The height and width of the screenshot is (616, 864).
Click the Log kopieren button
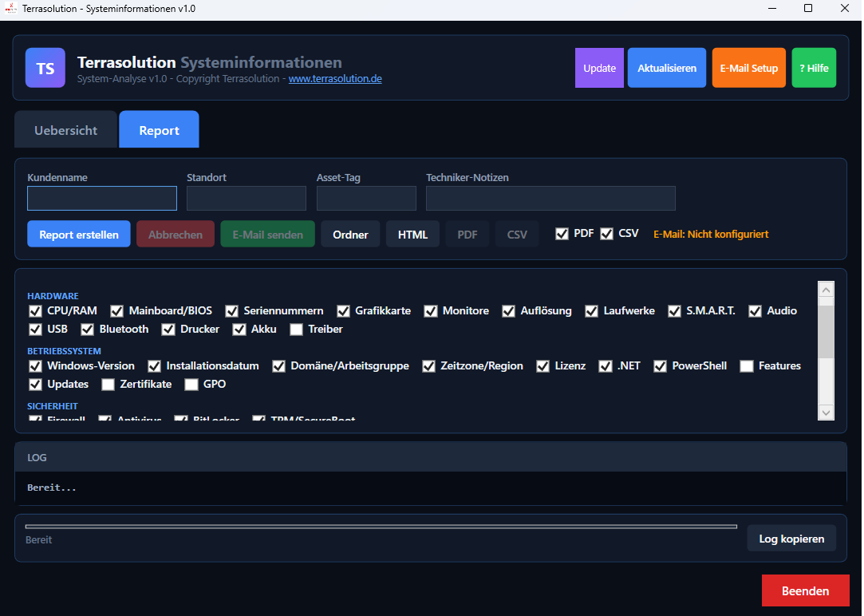791,539
